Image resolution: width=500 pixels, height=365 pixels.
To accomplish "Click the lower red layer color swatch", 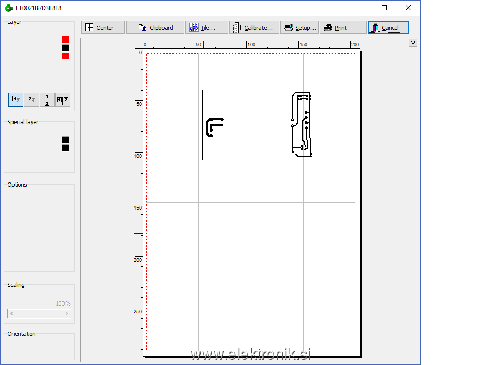I will pos(65,56).
